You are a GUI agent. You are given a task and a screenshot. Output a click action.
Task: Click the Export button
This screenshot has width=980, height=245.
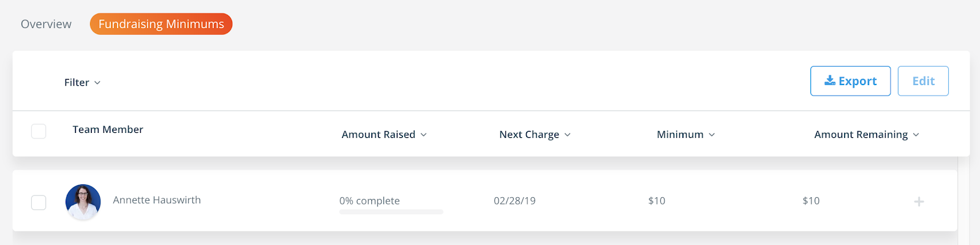click(x=850, y=81)
